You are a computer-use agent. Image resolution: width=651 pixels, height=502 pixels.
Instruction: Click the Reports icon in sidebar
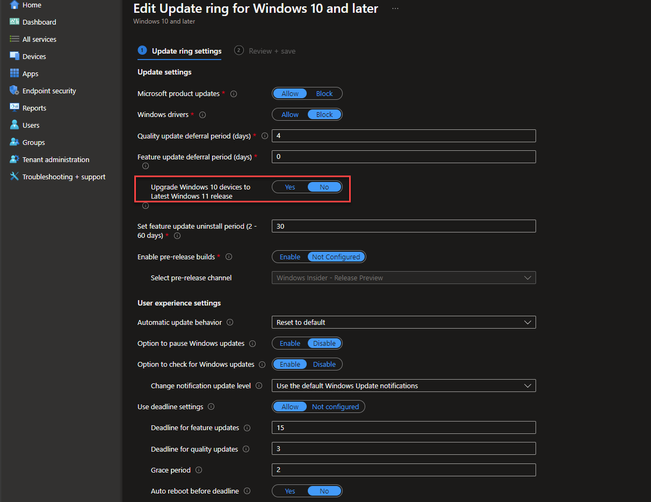15,108
